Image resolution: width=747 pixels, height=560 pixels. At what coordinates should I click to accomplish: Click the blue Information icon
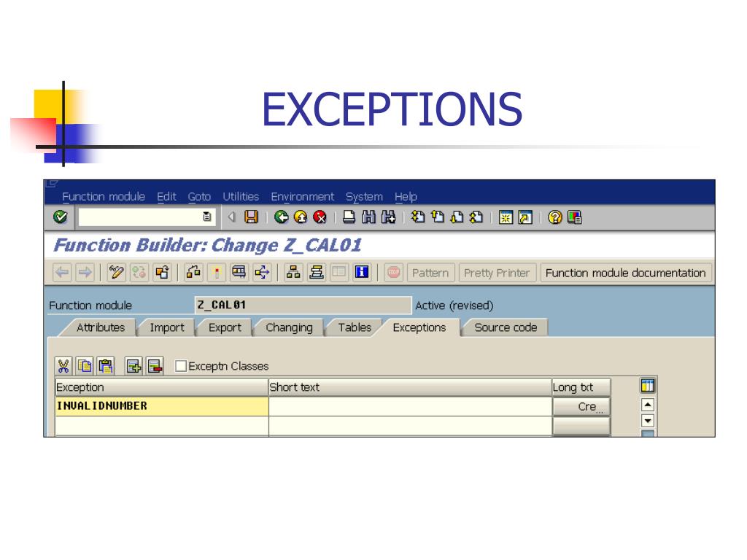(362, 273)
